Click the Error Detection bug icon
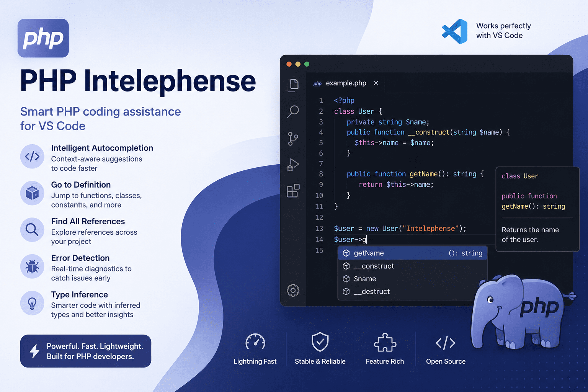Screen dimensions: 588x392 [x=32, y=266]
